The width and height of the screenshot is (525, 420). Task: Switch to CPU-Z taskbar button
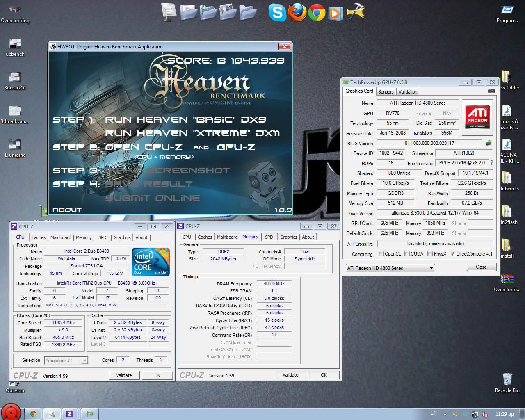[70, 414]
